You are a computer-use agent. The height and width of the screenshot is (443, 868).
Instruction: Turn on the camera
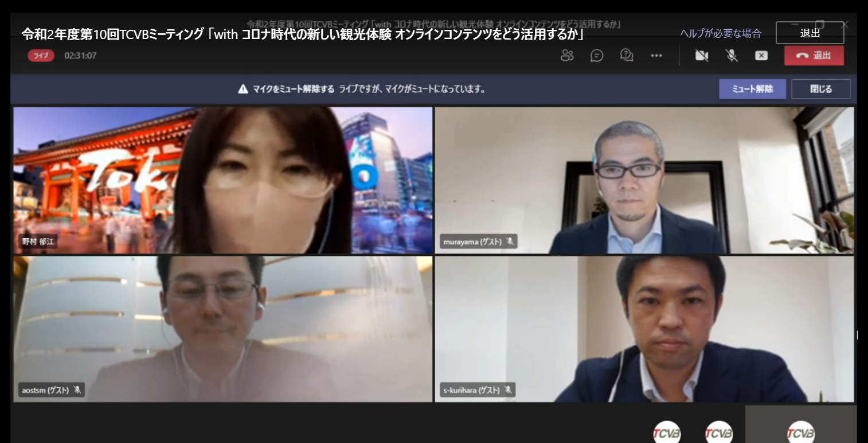(701, 56)
